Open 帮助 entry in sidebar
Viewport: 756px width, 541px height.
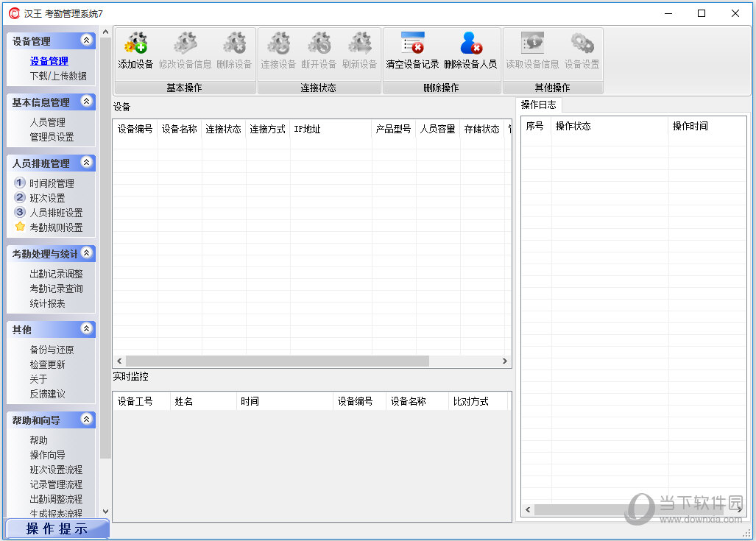[38, 441]
